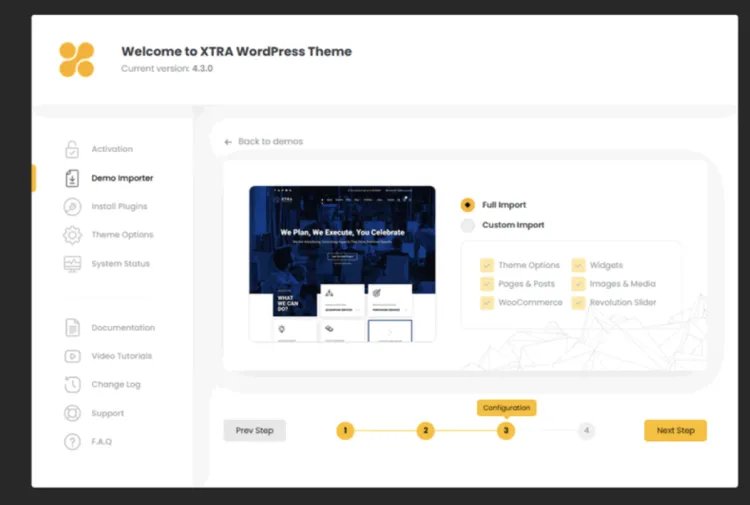
Task: Click the Welcome to XTRA WordPress Theme heading
Action: click(x=236, y=51)
